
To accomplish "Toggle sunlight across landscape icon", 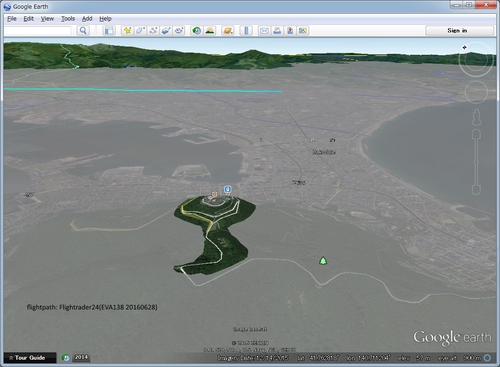I will pos(210,31).
